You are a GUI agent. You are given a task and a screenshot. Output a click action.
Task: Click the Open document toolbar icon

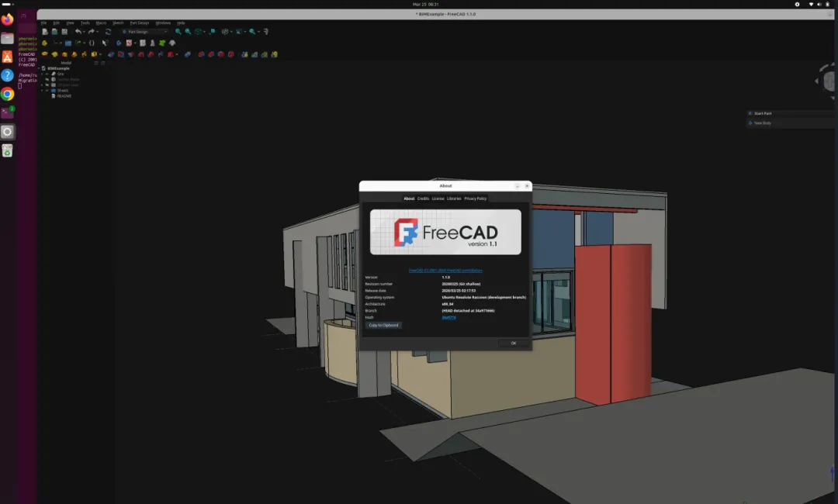(54, 32)
